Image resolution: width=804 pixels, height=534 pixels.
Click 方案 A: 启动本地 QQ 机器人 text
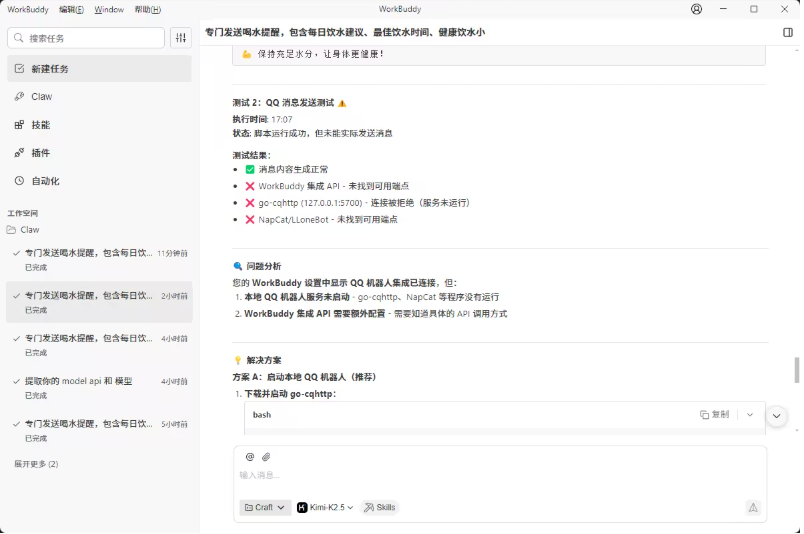[305, 377]
